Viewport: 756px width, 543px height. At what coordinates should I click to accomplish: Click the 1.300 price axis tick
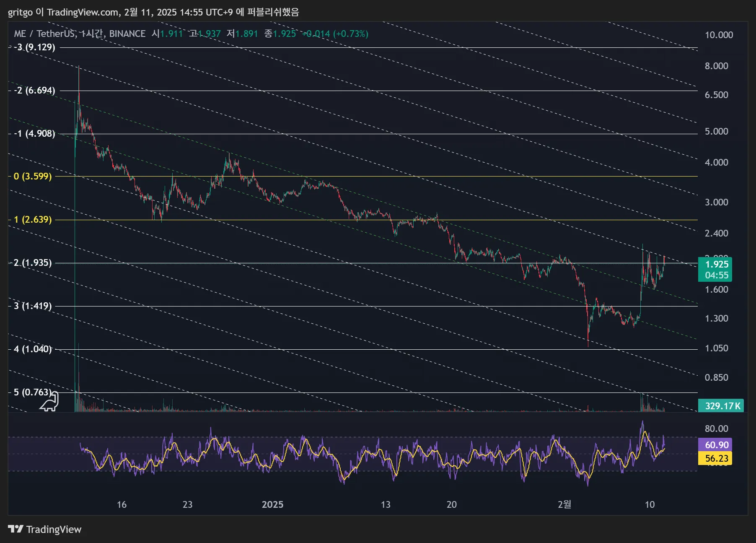tap(716, 318)
